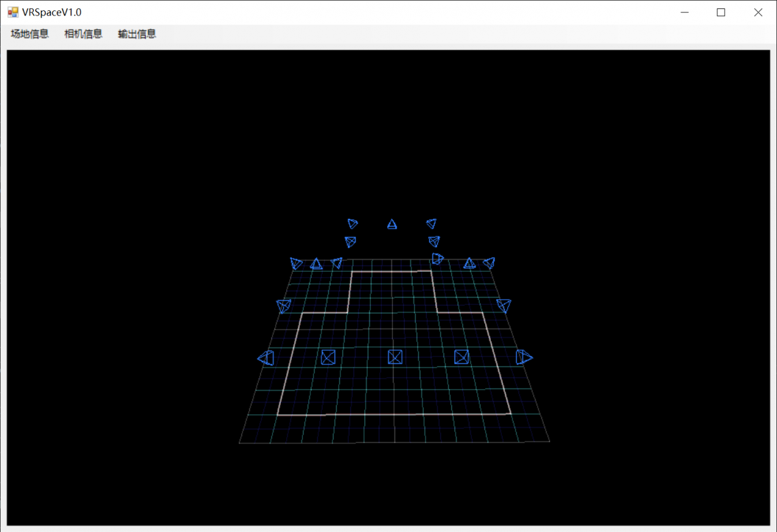Select the left square camera inside the boundary
The height and width of the screenshot is (532, 777).
pos(328,357)
